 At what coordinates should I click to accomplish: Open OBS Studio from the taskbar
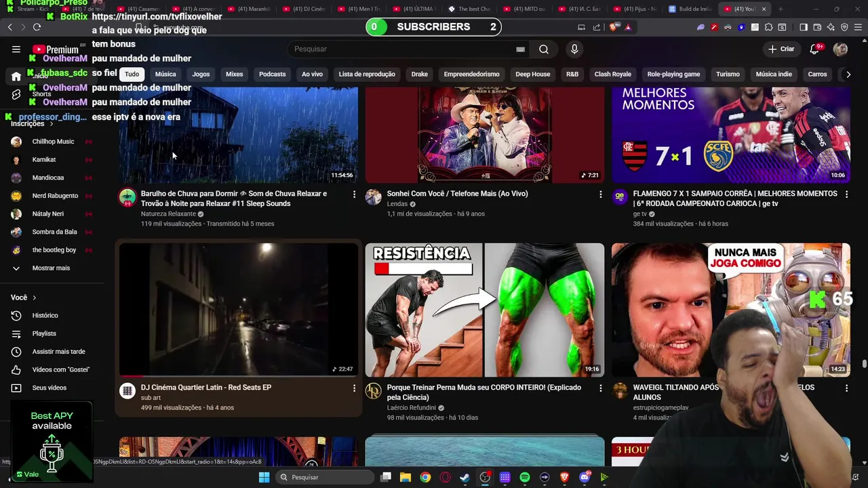(x=485, y=477)
